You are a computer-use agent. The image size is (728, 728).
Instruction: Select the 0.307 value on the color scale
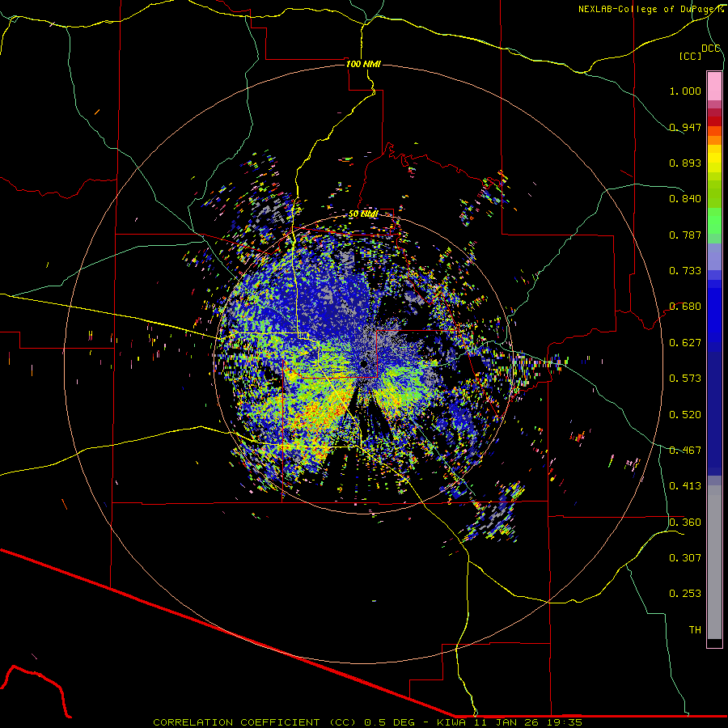pyautogui.click(x=685, y=558)
